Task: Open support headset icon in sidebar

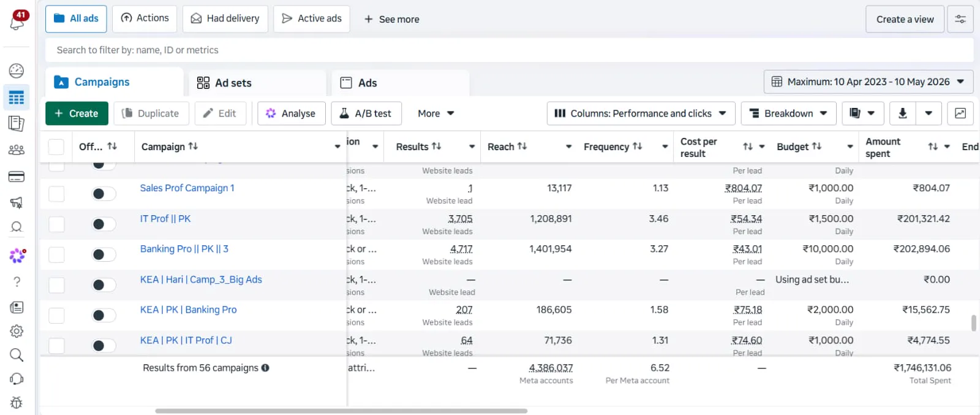Action: pos(17,379)
